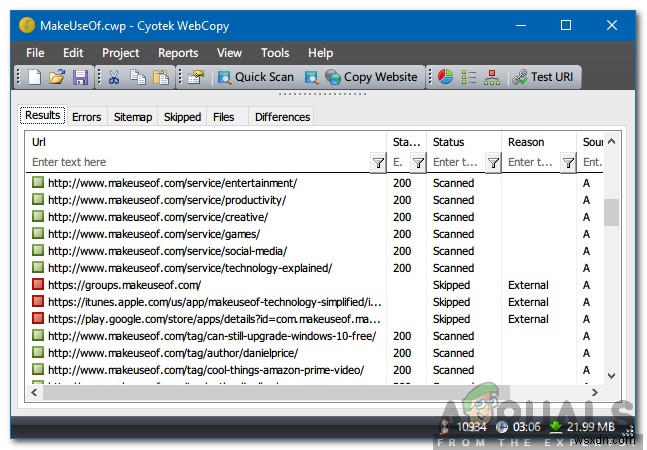The height and width of the screenshot is (450, 647).
Task: Select the service/technology-explained/ URL row
Action: point(314,268)
